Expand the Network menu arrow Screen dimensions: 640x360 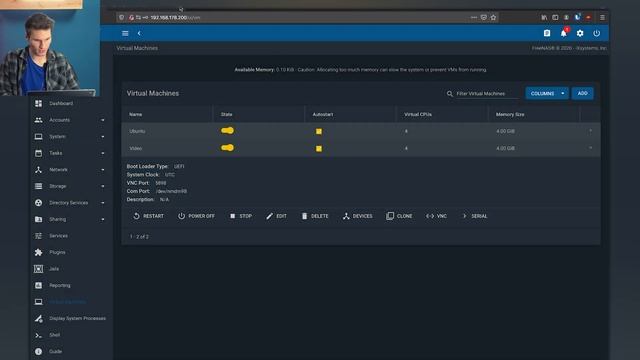click(103, 170)
